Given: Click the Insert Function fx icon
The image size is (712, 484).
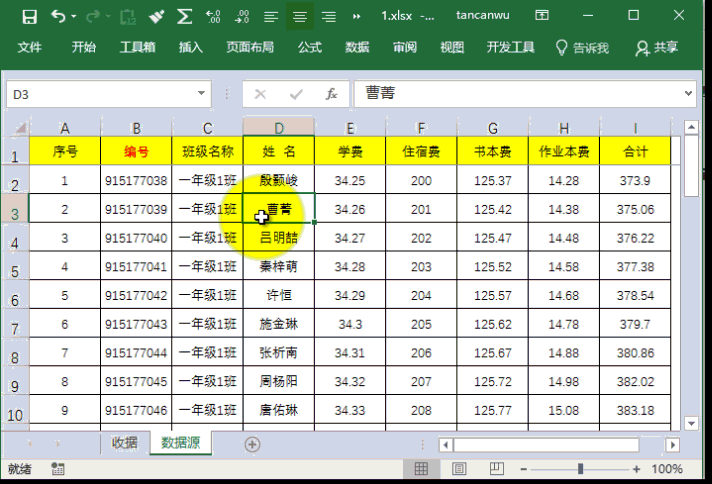Looking at the screenshot, I should pyautogui.click(x=331, y=94).
